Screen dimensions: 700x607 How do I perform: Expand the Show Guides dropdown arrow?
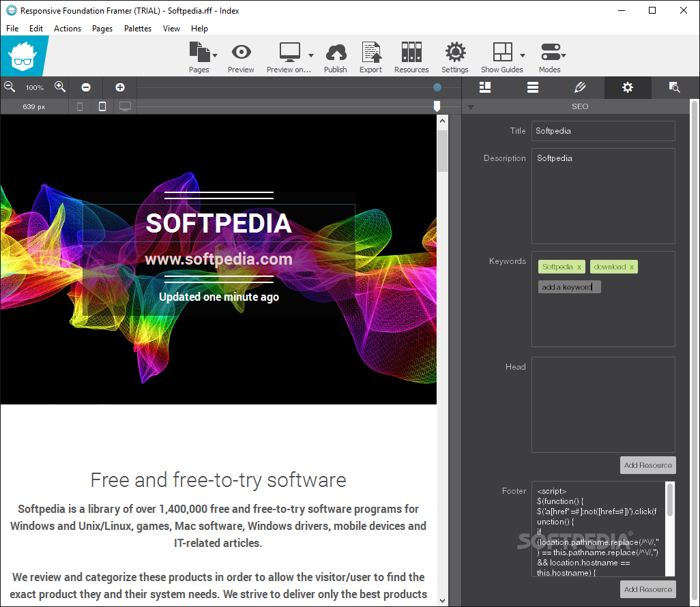point(523,55)
